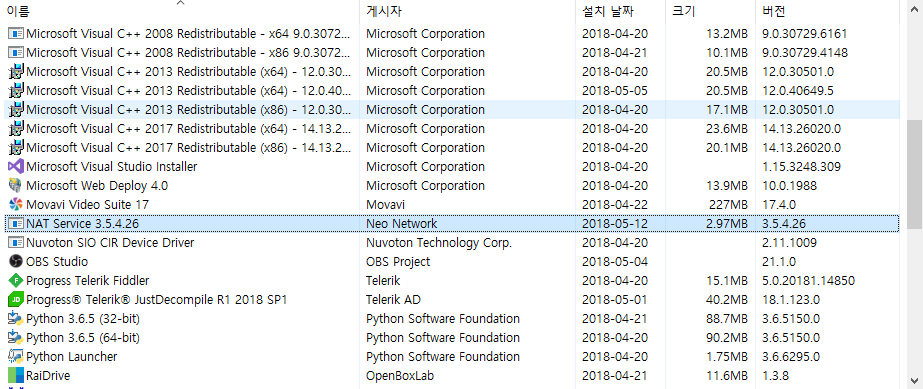Click the Visual C++ 2017 (x64) icon
The image size is (923, 389).
tap(16, 128)
